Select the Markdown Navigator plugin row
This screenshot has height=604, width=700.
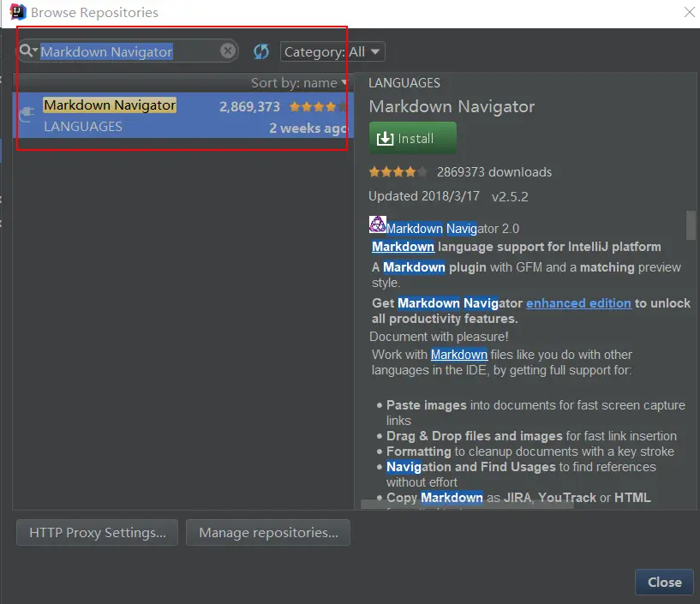pos(183,116)
